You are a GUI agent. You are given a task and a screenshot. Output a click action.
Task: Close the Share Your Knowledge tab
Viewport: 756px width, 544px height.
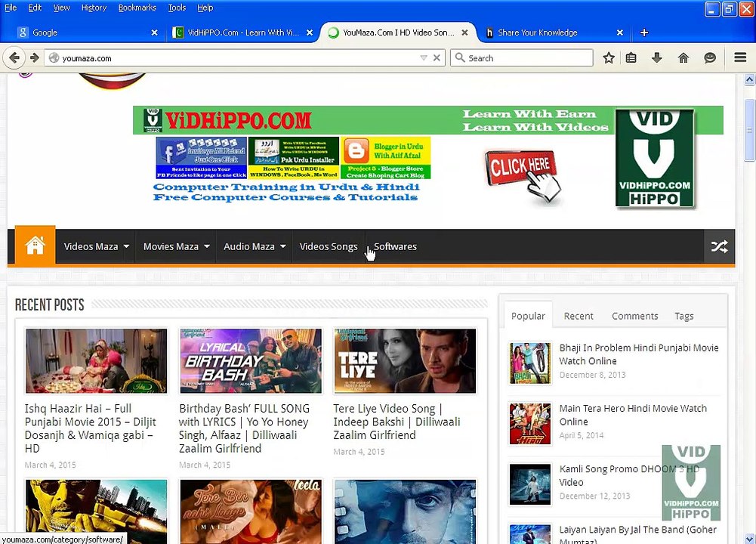(x=619, y=32)
